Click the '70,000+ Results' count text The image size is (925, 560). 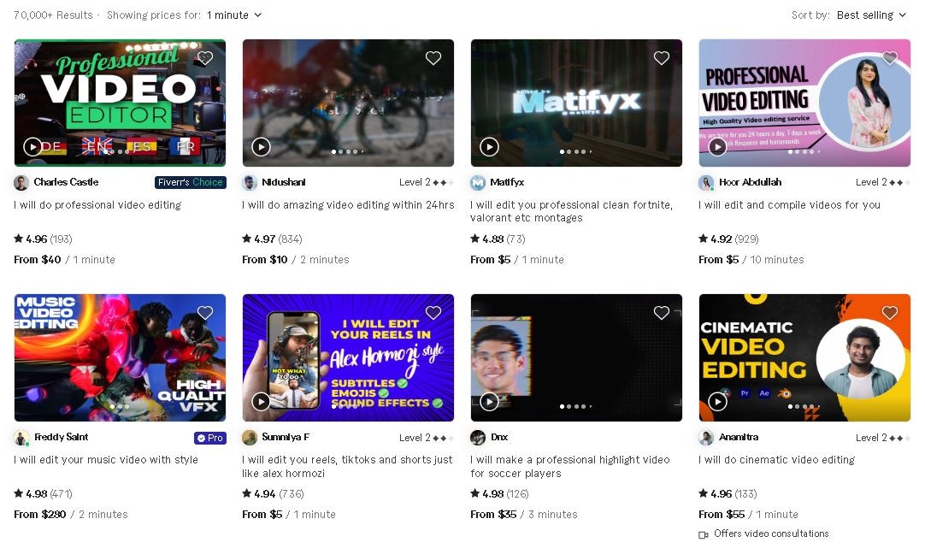(x=53, y=15)
